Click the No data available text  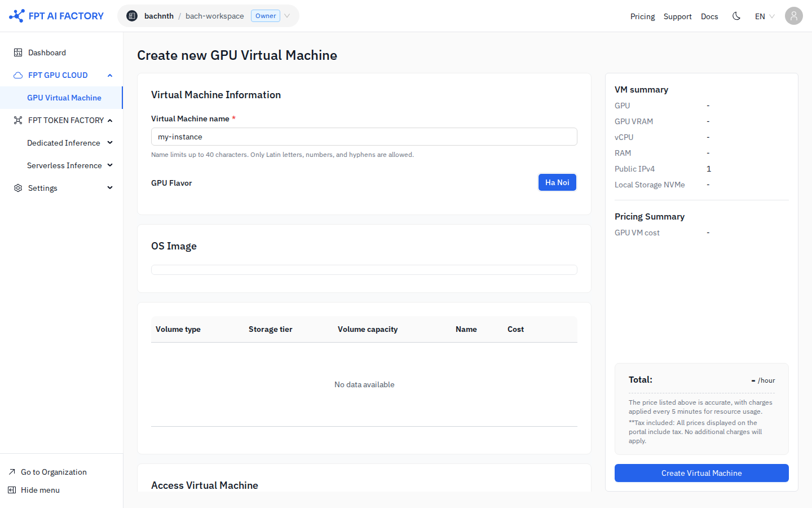[364, 384]
